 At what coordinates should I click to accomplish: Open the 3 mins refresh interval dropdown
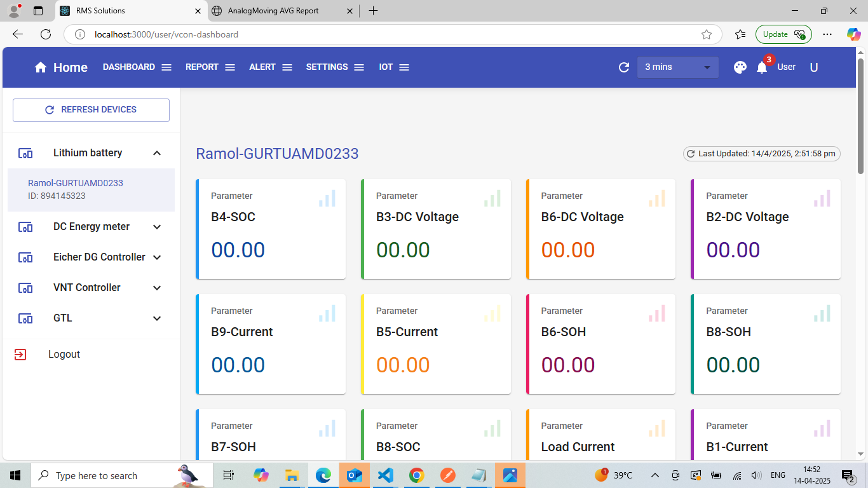click(x=678, y=67)
